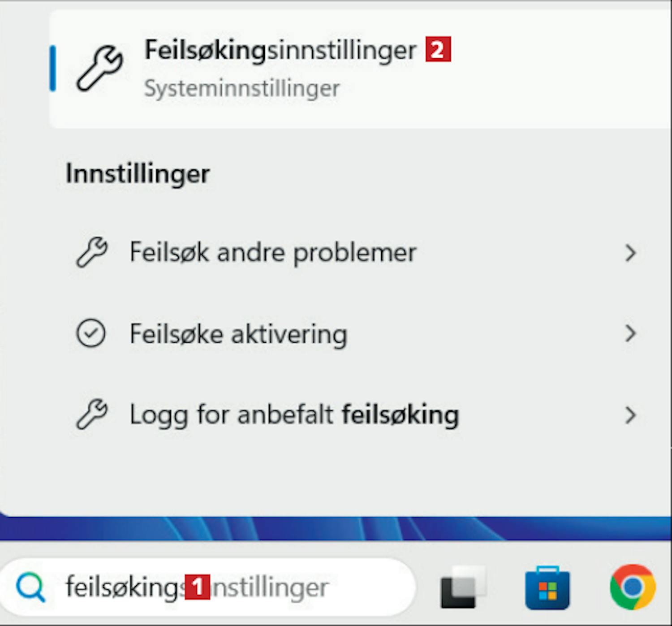This screenshot has height=626, width=672.
Task: Expand chevron for Feilsøke aktivering
Action: 631,334
